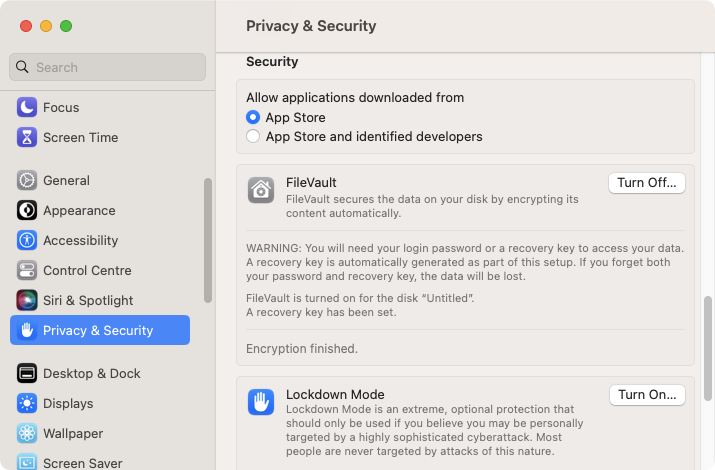Image resolution: width=715 pixels, height=470 pixels.
Task: Select Privacy & Security in the sidebar
Action: (x=100, y=330)
